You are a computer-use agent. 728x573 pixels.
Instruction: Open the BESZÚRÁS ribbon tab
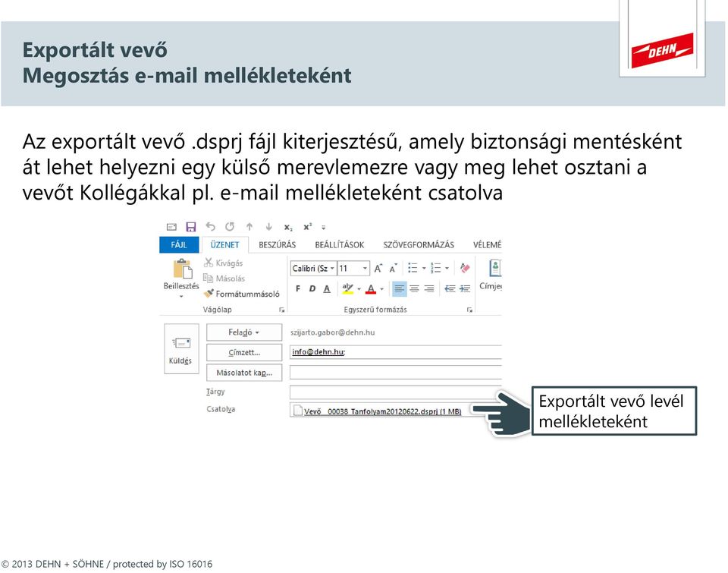pyautogui.click(x=278, y=245)
